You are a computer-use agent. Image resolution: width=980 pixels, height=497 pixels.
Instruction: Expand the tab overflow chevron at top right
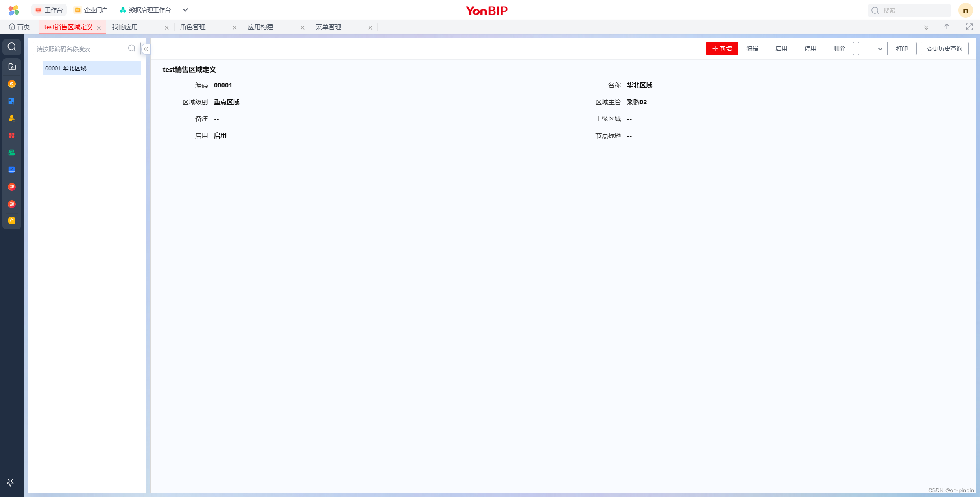click(x=926, y=27)
